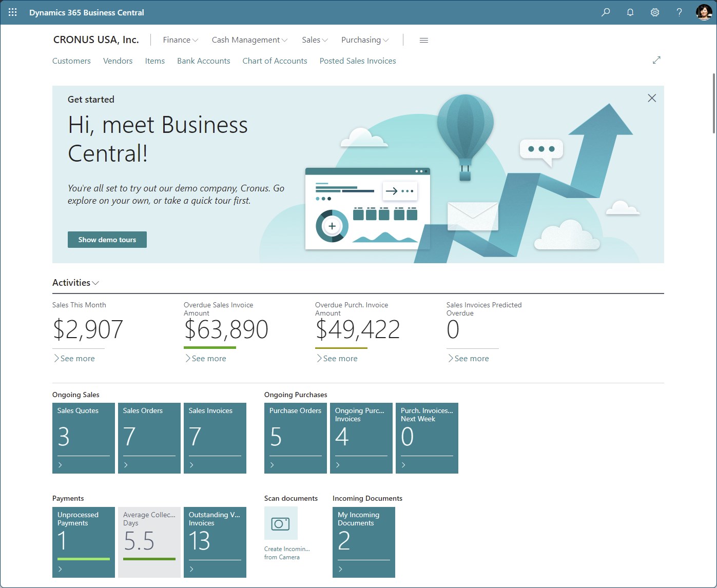Select the Vendors navigation item
Image resolution: width=717 pixels, height=588 pixels.
[x=118, y=61]
